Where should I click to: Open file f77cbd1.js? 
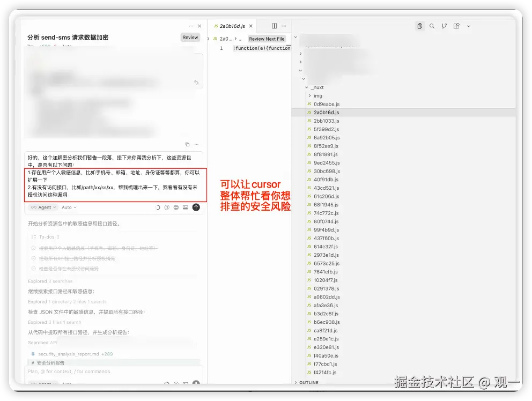(326, 364)
